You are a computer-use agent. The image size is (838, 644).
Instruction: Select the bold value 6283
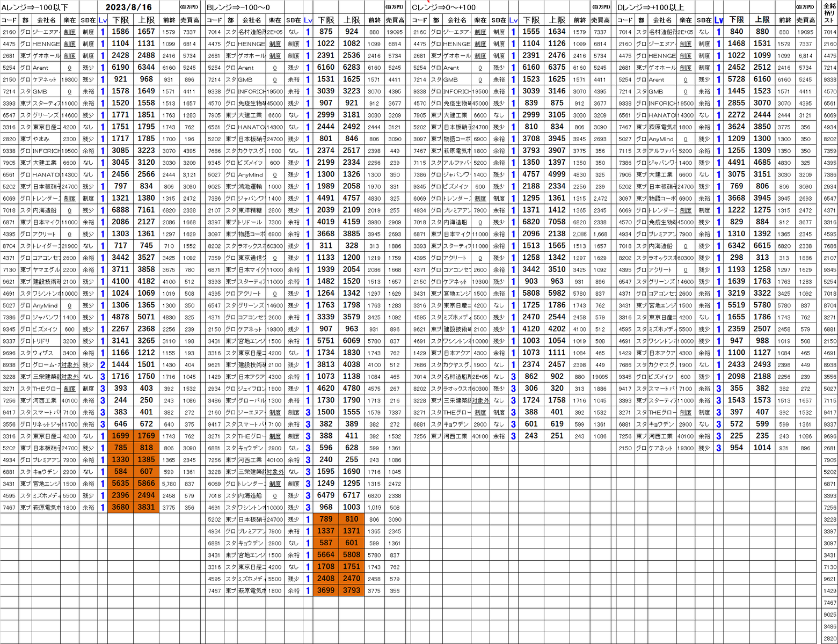(352, 67)
